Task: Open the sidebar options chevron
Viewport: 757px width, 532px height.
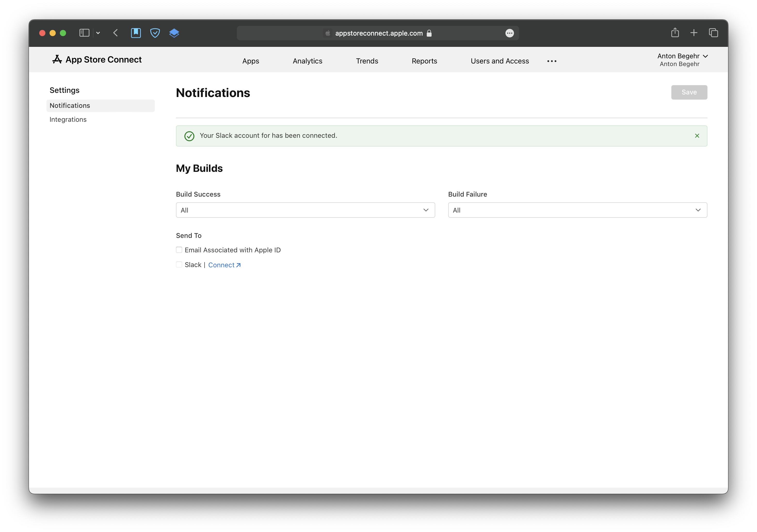Action: point(98,33)
